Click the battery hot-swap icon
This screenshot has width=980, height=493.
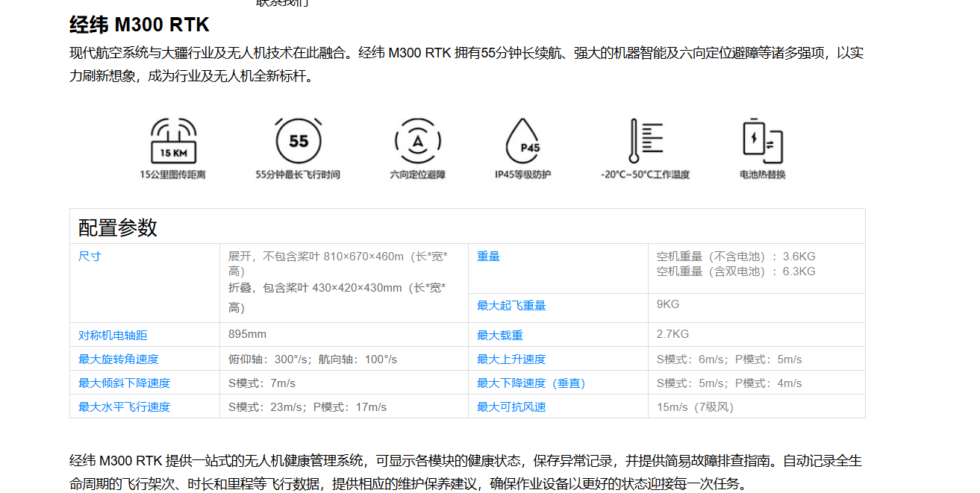pyautogui.click(x=763, y=141)
